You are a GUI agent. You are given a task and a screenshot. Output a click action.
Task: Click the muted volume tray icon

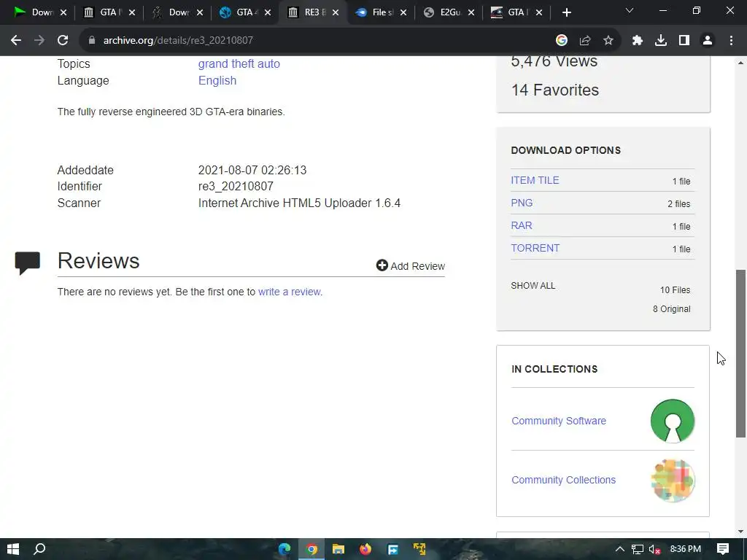coord(654,549)
